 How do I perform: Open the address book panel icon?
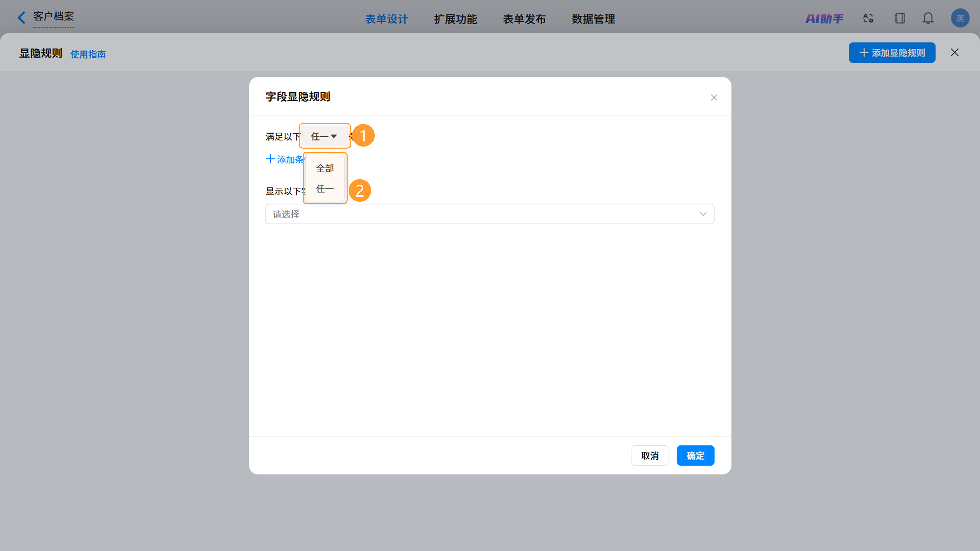tap(900, 18)
